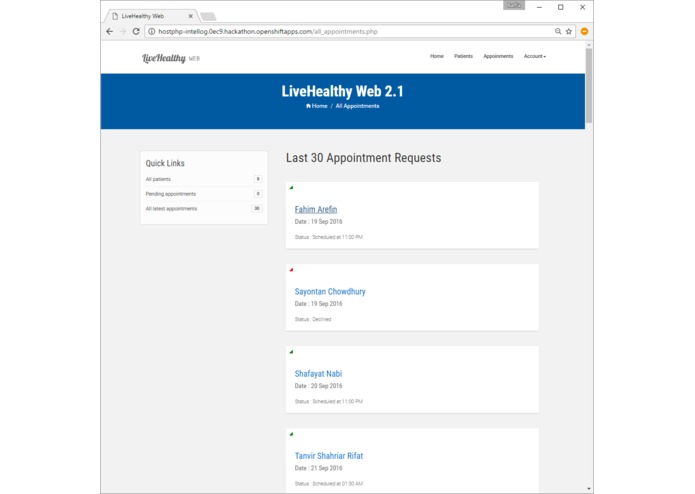Click the page vertical scrollbar thumb
This screenshot has width=695, height=494.
pyautogui.click(x=589, y=85)
